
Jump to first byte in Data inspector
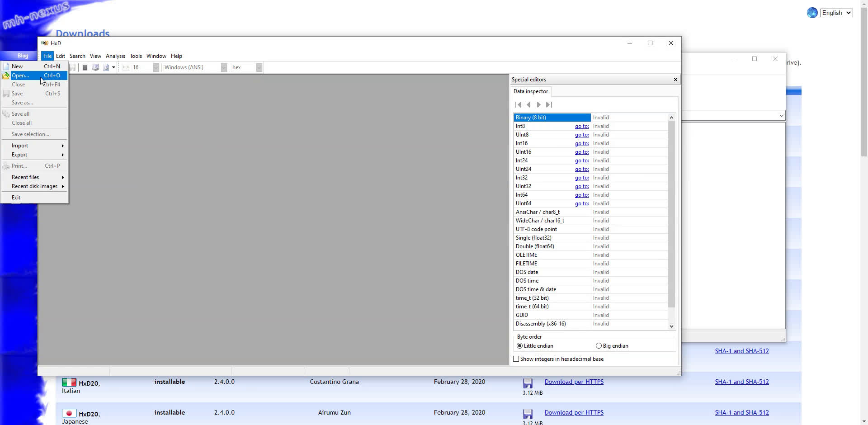click(x=519, y=105)
